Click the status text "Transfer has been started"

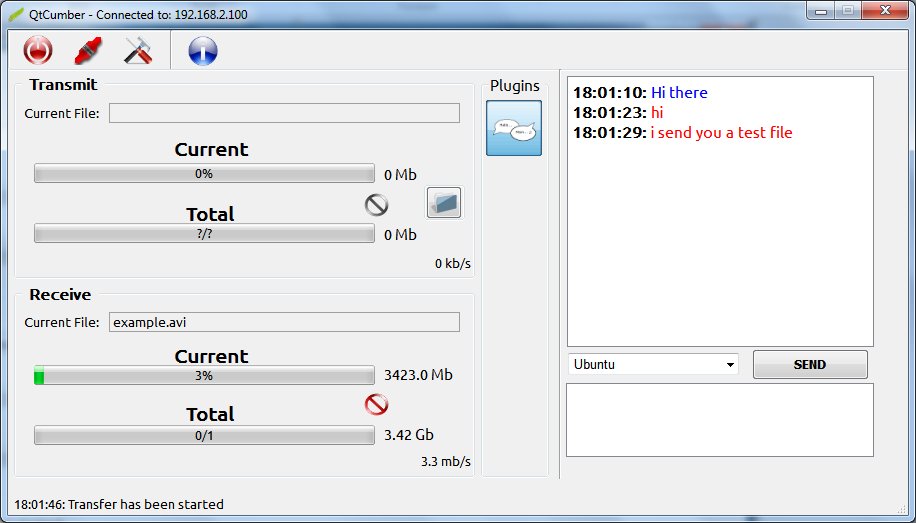click(x=146, y=504)
